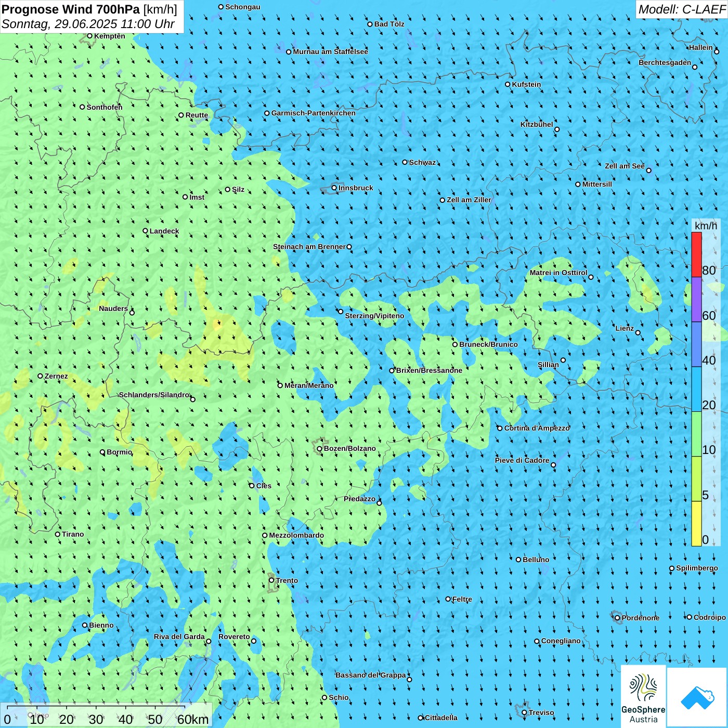Click the GeoSphere Austria logo
This screenshot has height=728, width=728.
[x=643, y=696]
